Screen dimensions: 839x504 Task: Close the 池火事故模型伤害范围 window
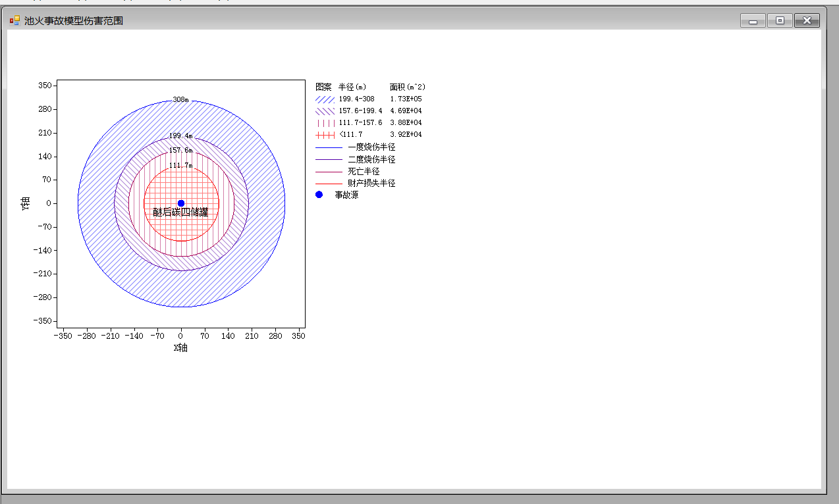pos(807,21)
